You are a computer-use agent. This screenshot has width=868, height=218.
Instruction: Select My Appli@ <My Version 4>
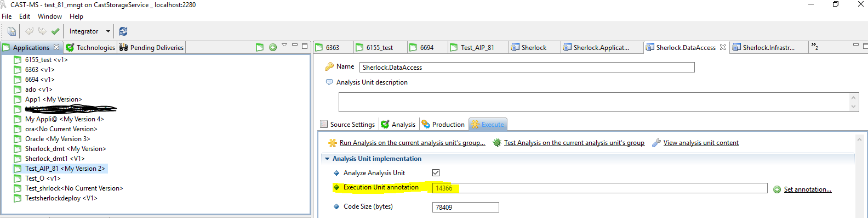(64, 119)
